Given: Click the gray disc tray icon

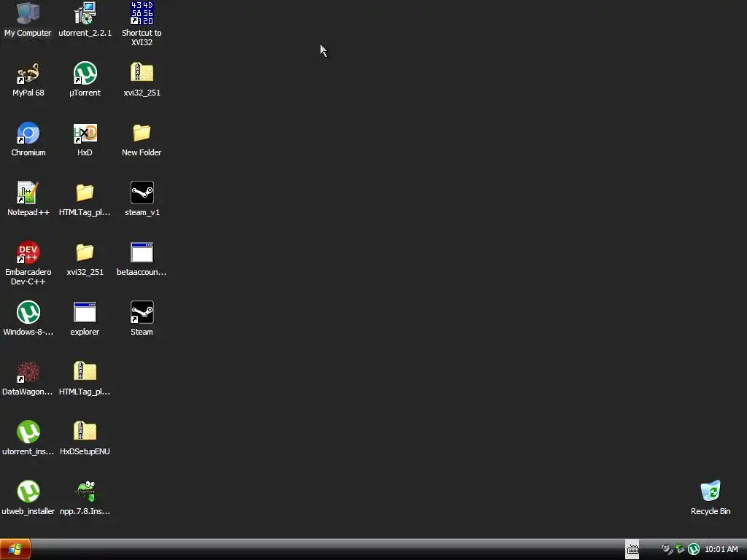Looking at the screenshot, I should 667,549.
